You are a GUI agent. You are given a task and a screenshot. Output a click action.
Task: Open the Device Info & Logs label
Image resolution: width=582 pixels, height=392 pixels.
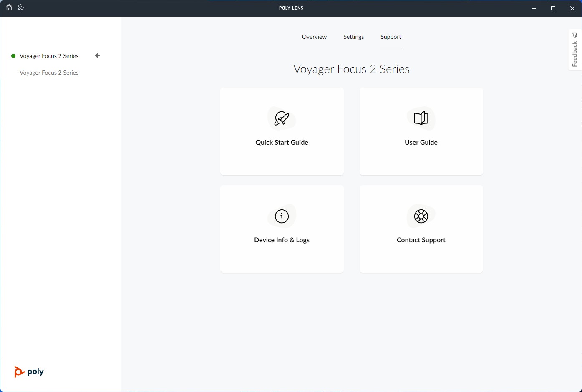click(282, 240)
